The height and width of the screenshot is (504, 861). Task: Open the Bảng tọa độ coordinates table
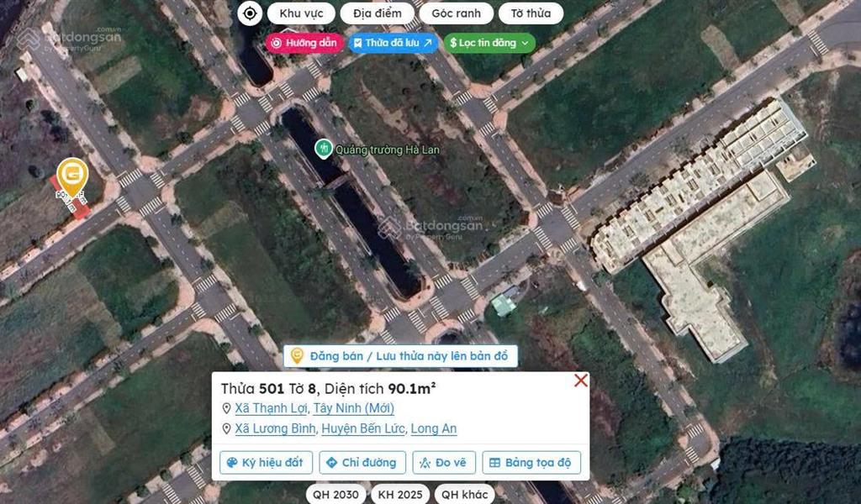click(x=531, y=463)
